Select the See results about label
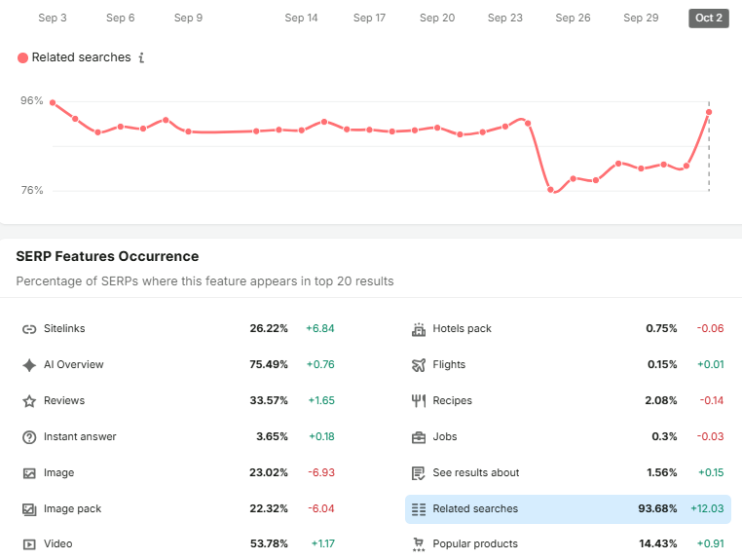742x560 pixels. (x=476, y=472)
